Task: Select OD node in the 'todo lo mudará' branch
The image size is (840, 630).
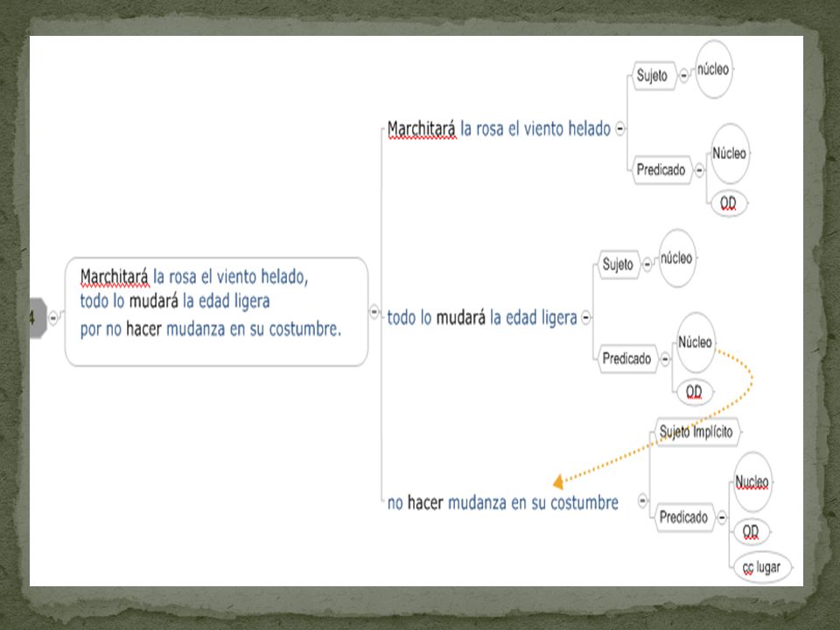Action: click(694, 392)
